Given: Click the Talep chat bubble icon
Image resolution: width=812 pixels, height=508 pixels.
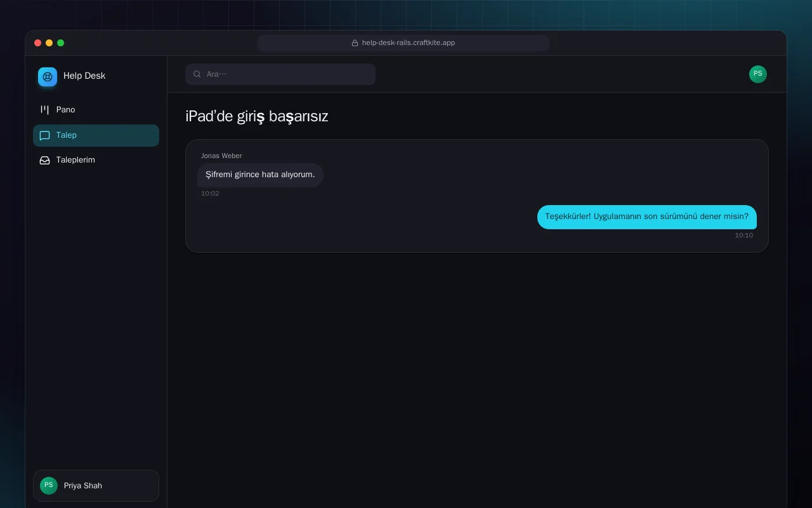Looking at the screenshot, I should pyautogui.click(x=44, y=135).
